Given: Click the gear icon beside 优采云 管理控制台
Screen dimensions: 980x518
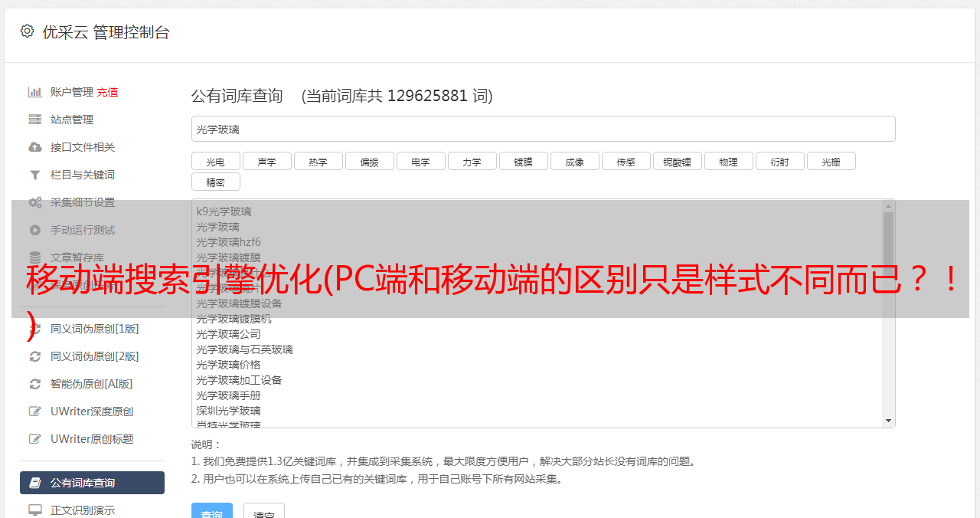Looking at the screenshot, I should pos(28,31).
